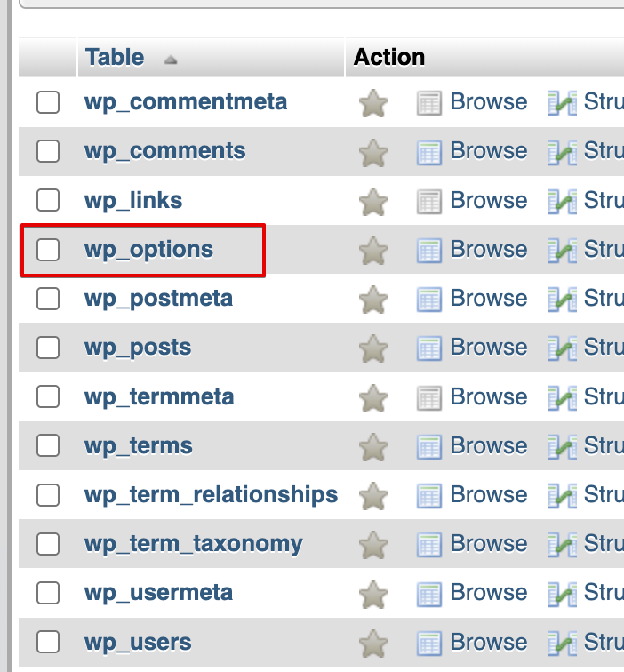The image size is (624, 672).
Task: Open the wp_term_relationships table
Action: coord(211,494)
